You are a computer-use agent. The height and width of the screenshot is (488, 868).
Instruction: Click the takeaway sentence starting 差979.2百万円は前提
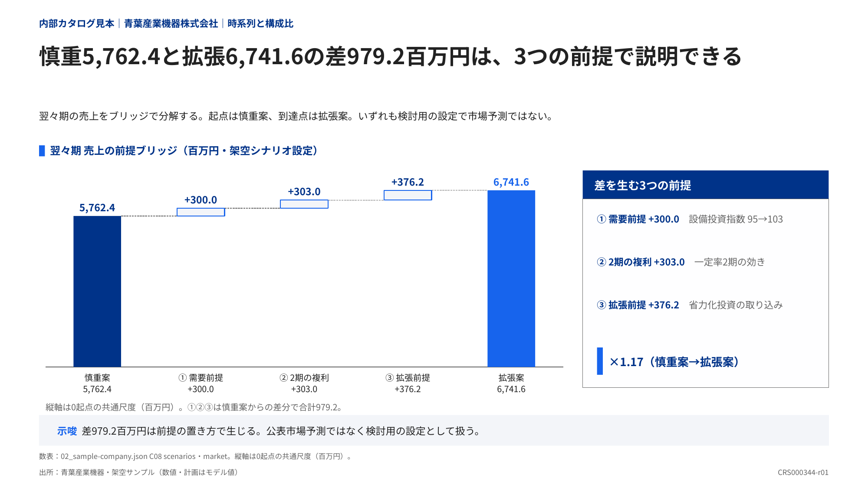[282, 431]
